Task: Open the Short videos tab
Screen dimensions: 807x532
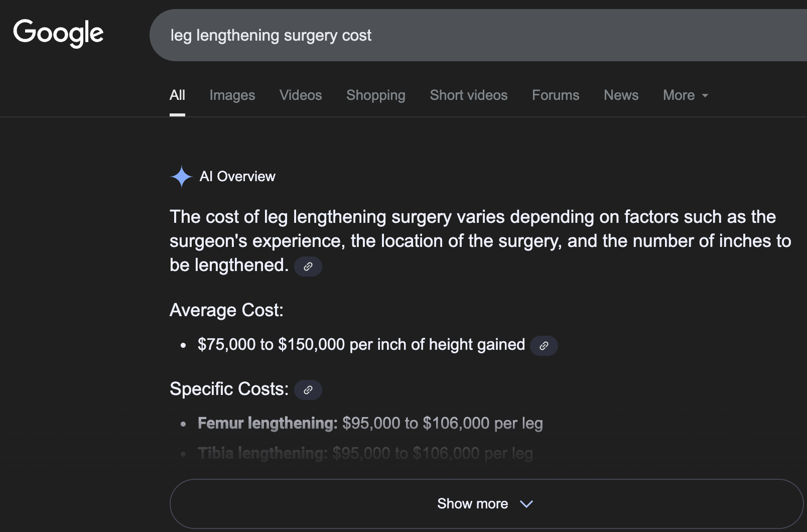Action: [468, 95]
